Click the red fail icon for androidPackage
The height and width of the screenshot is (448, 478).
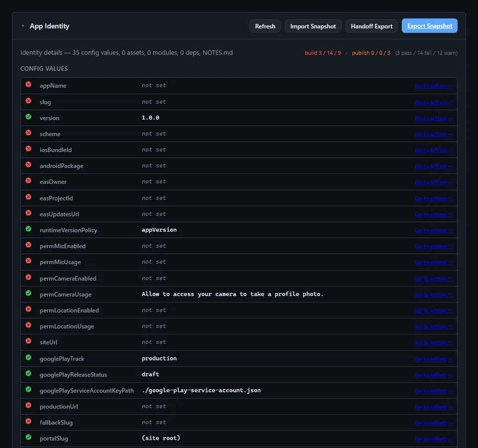coord(28,164)
